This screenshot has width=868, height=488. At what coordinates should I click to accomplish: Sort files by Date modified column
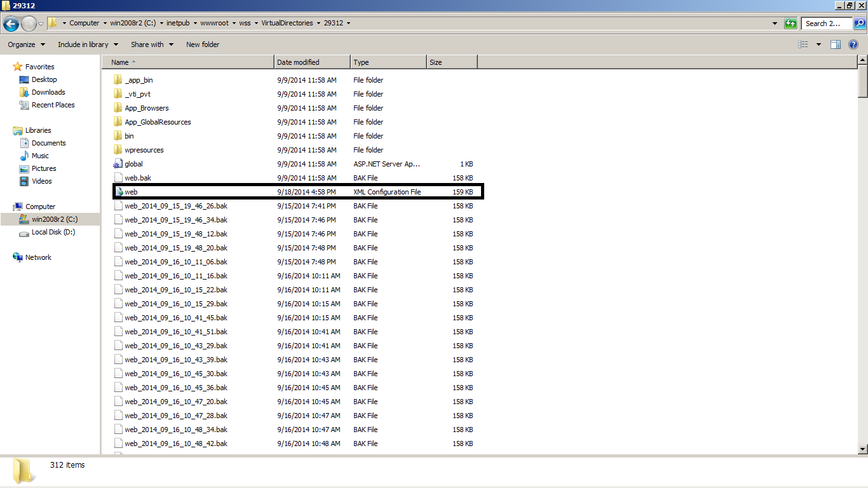(x=311, y=62)
